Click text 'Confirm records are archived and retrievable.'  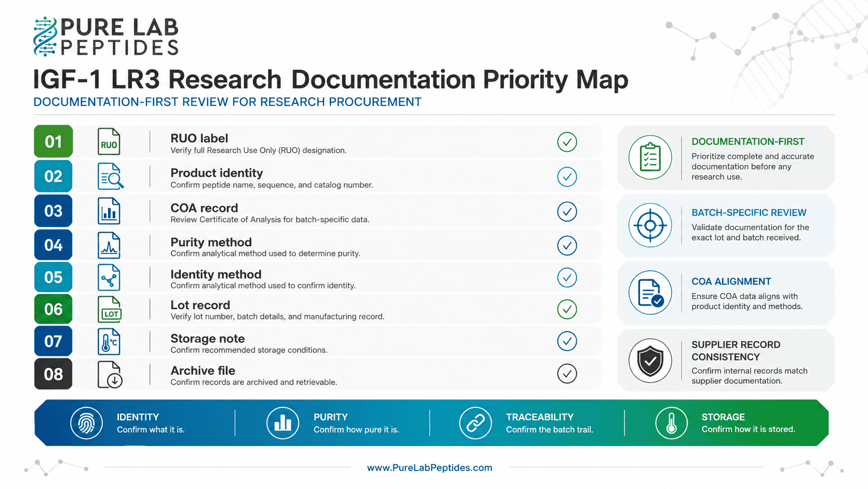click(254, 382)
